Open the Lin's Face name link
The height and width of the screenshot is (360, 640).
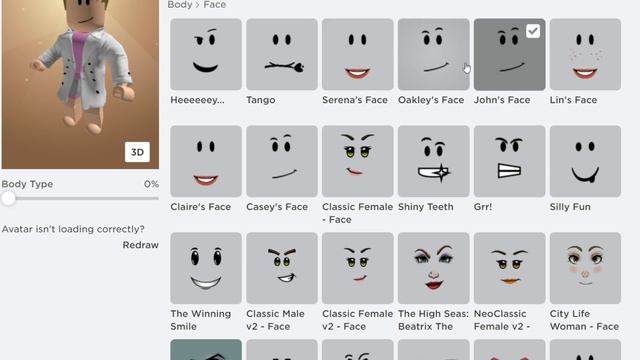pyautogui.click(x=573, y=100)
